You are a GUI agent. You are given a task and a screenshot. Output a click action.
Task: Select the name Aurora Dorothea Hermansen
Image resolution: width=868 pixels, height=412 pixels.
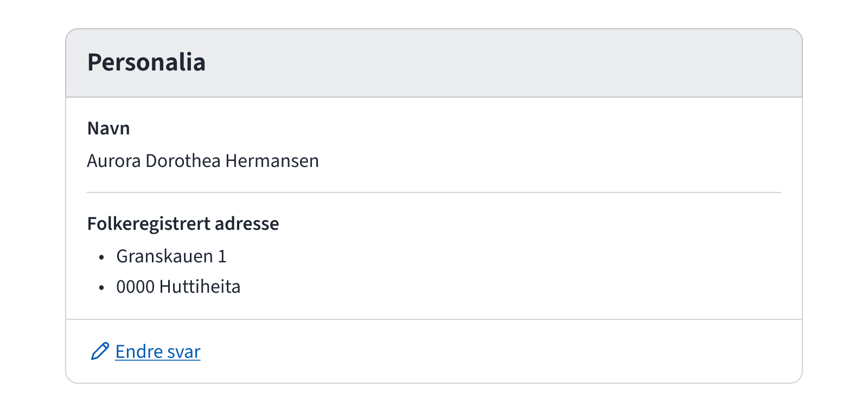203,160
